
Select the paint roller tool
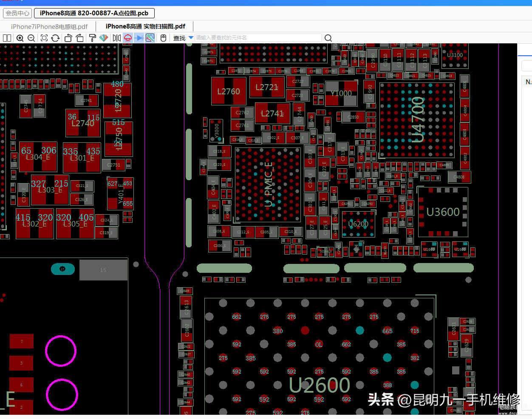point(92,38)
